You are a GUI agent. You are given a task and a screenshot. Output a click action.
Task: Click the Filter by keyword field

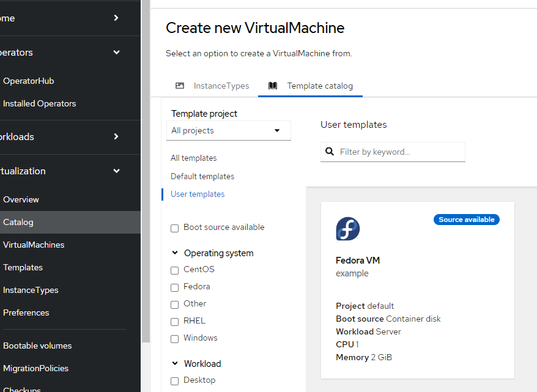pyautogui.click(x=398, y=152)
